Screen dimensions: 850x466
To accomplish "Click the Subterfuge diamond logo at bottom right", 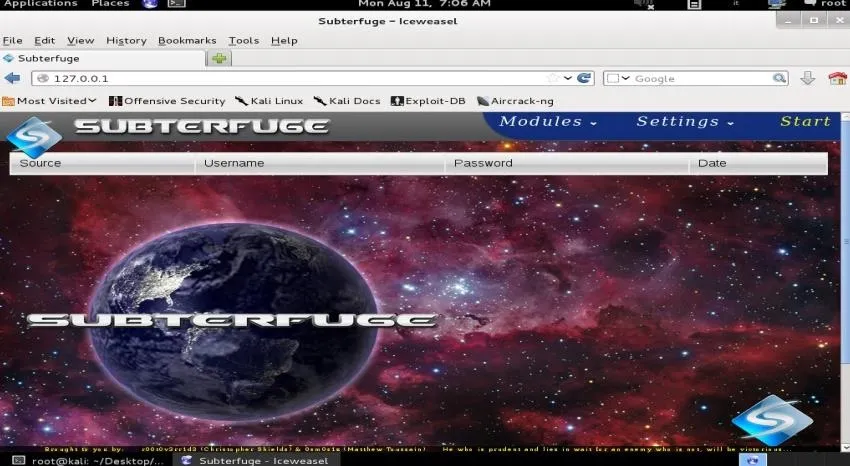I will tap(772, 420).
